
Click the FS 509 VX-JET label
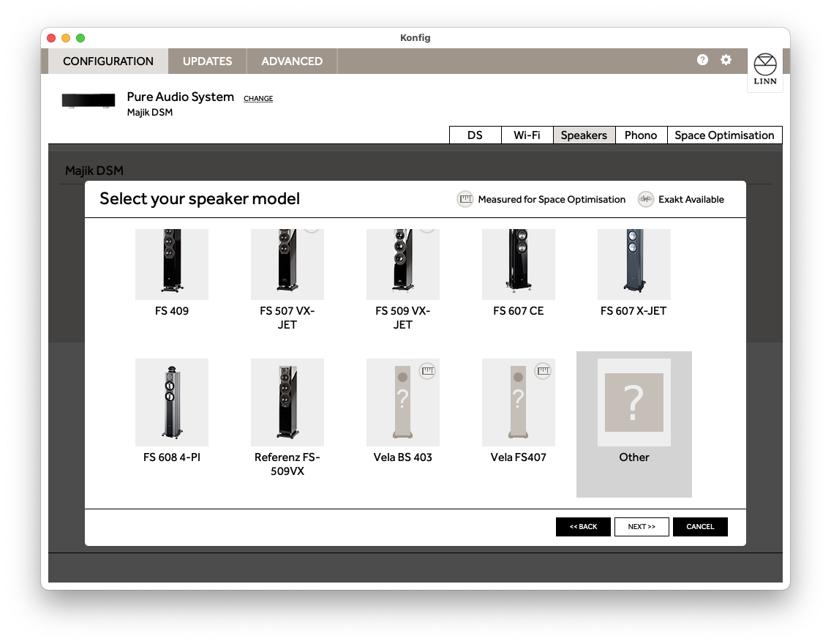pos(403,318)
